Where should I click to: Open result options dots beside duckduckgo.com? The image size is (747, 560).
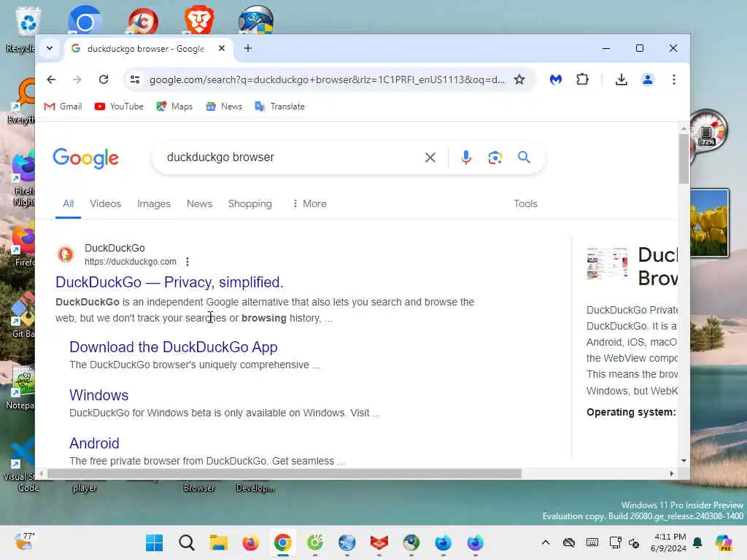(x=187, y=262)
